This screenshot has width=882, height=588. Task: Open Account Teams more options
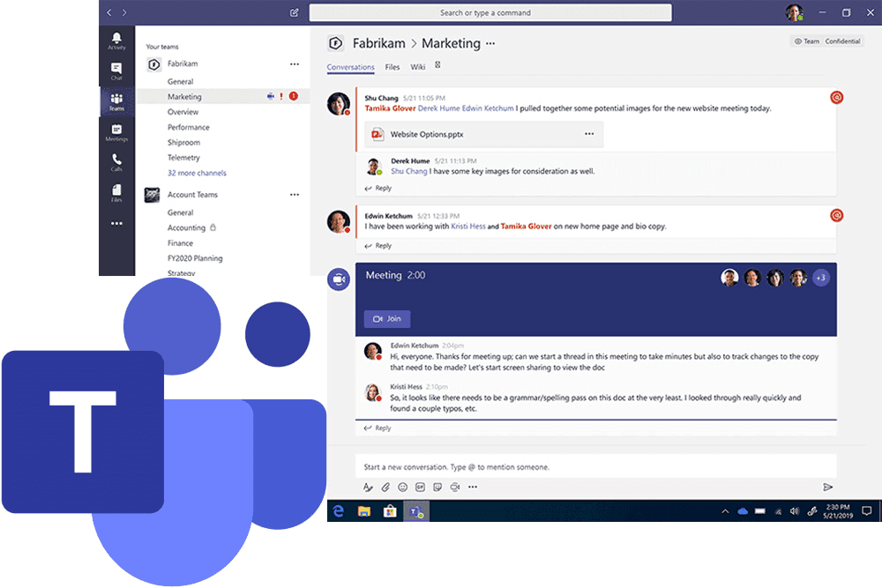(x=295, y=195)
